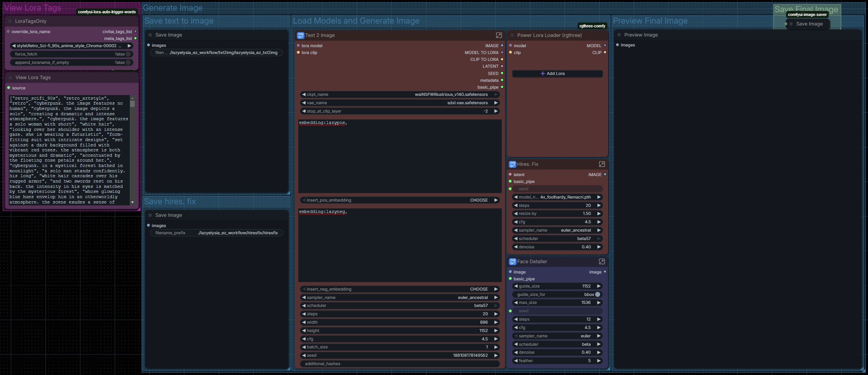Increase Text 2 Image steps value arrow
Image resolution: width=868 pixels, height=375 pixels.
coord(496,314)
